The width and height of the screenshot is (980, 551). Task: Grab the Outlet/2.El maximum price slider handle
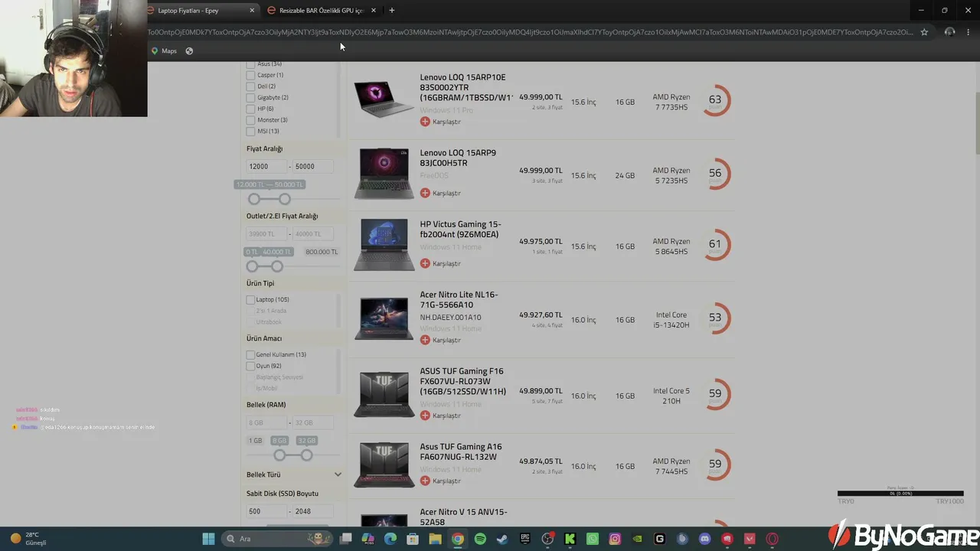click(277, 266)
